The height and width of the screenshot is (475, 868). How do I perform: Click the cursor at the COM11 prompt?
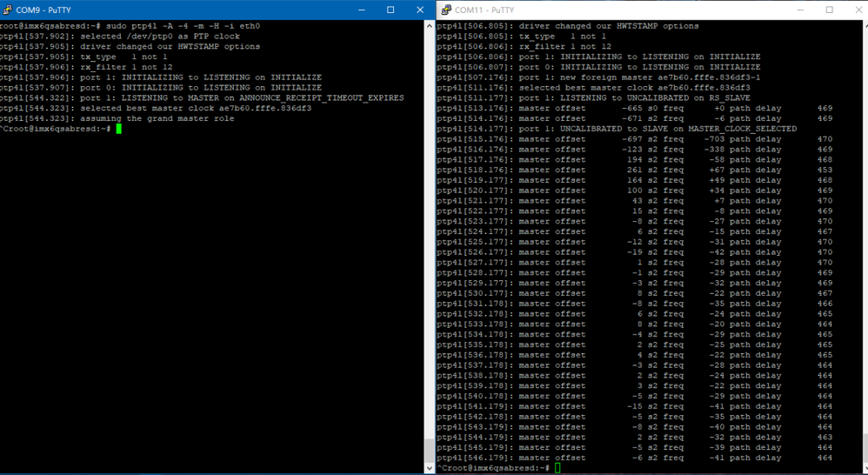pos(558,468)
